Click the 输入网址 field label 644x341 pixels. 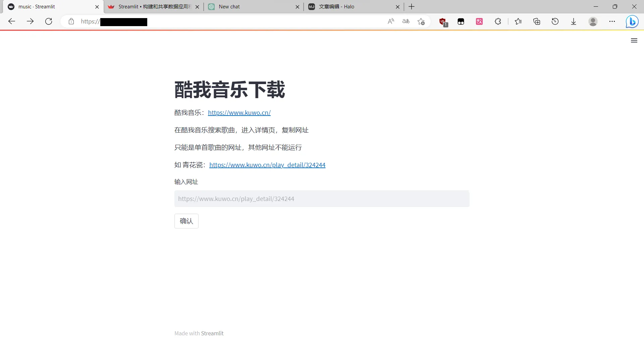point(186,182)
